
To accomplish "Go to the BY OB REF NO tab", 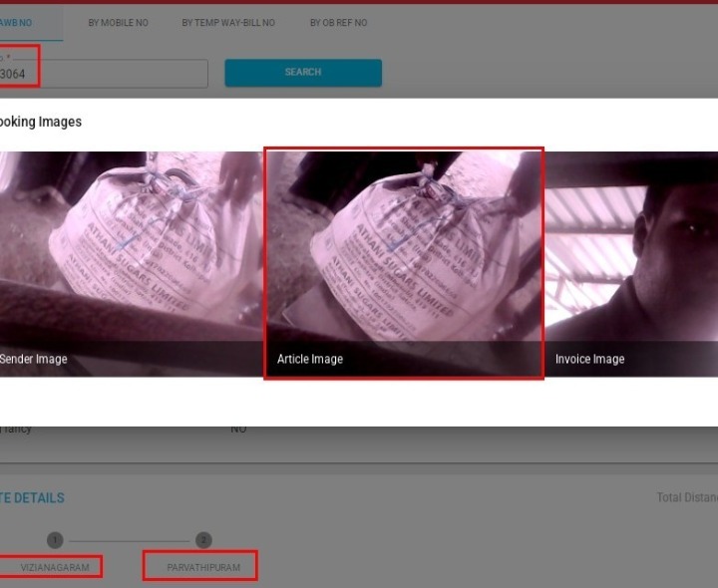I will 338,23.
